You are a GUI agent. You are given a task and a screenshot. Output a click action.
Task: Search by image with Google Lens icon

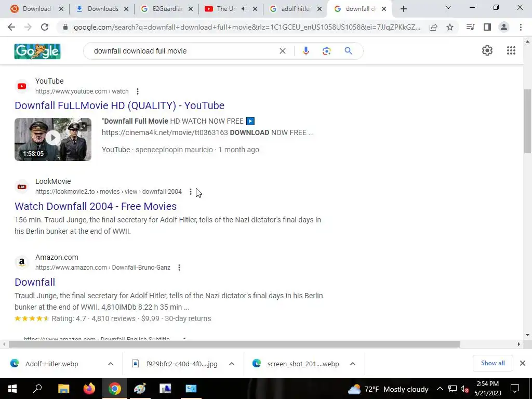326,51
